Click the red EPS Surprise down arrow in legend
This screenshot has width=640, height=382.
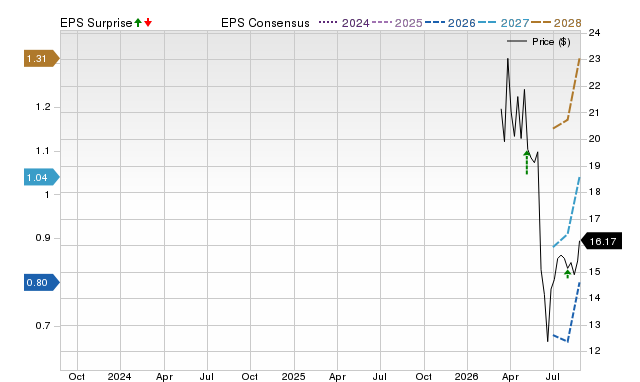pos(148,22)
